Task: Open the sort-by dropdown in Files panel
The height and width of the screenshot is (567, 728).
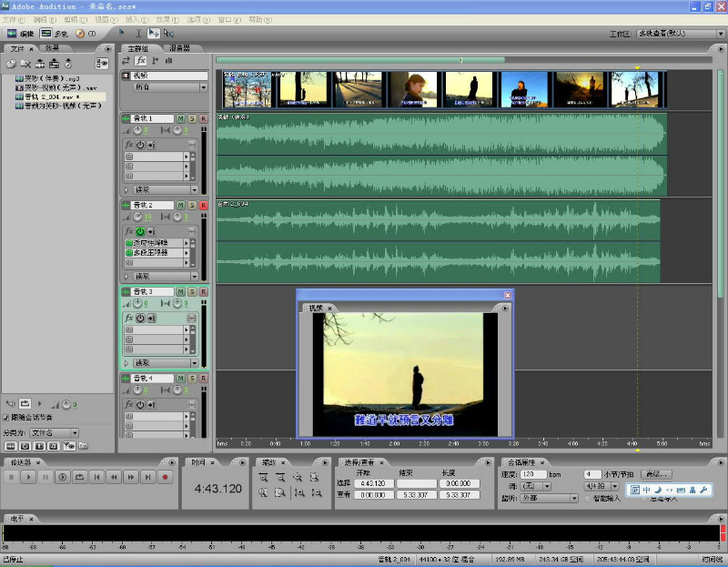Action: point(54,432)
